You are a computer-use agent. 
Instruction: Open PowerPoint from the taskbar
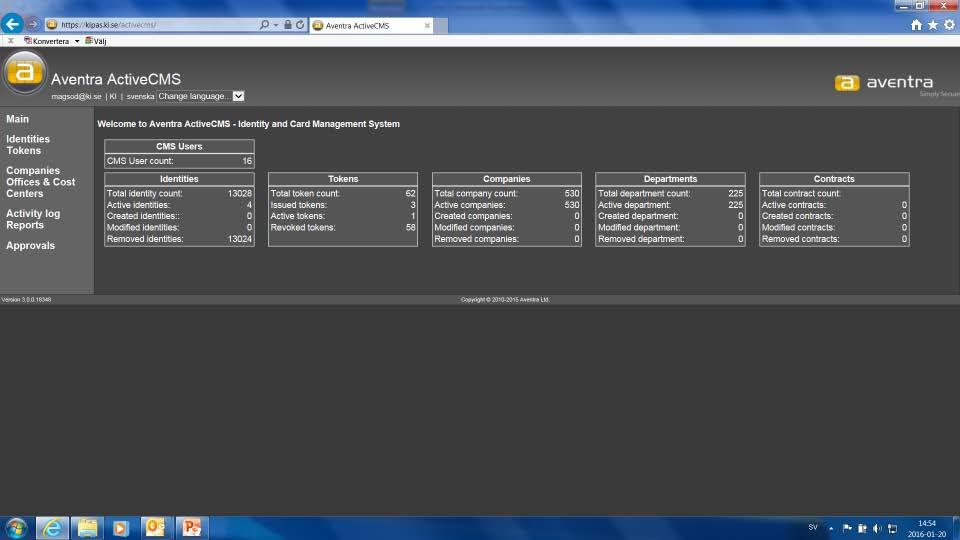coord(192,528)
